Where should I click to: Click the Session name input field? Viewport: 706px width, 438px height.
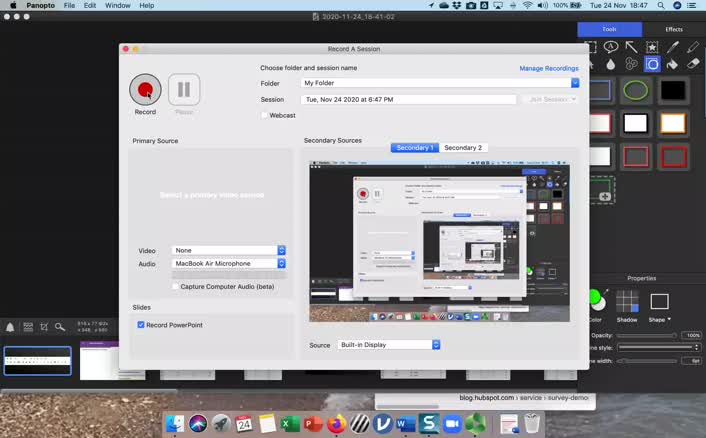[408, 99]
